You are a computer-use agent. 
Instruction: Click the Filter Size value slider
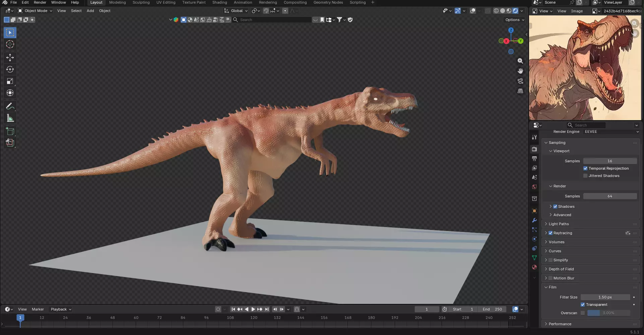605,297
